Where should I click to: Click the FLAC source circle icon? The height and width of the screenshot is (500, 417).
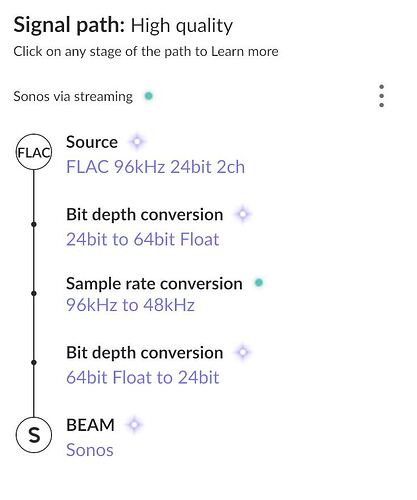point(34,152)
